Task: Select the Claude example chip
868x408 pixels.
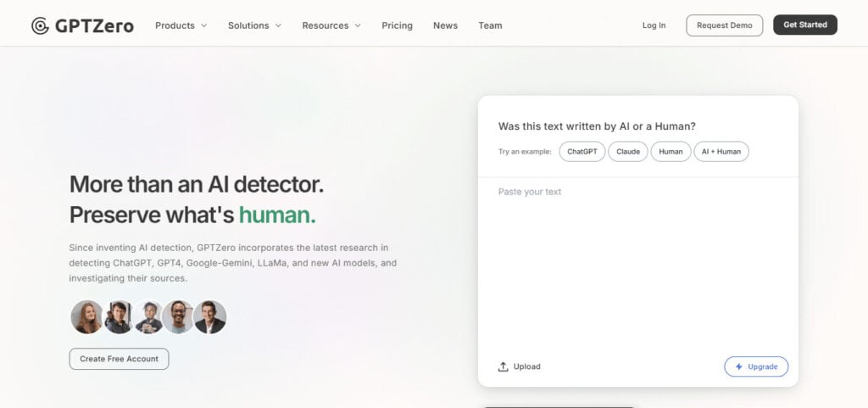Action: tap(628, 152)
